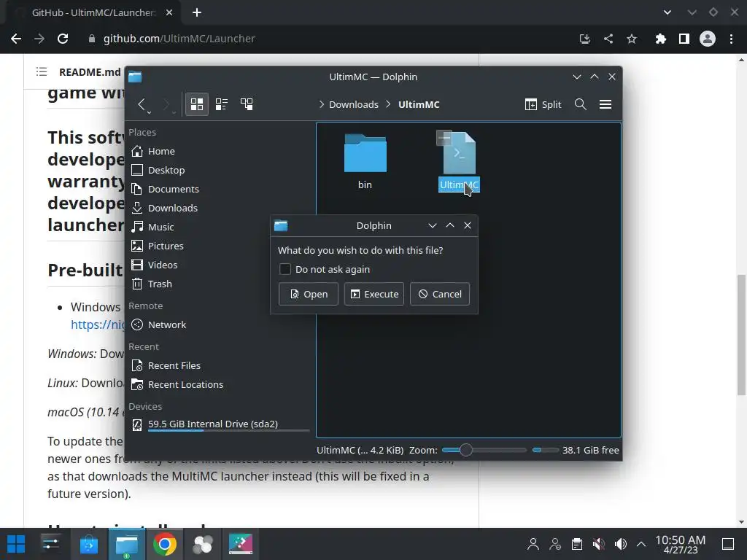Screen dimensions: 747x560
Task: Click the install app icon in Chrome
Action: (584, 39)
